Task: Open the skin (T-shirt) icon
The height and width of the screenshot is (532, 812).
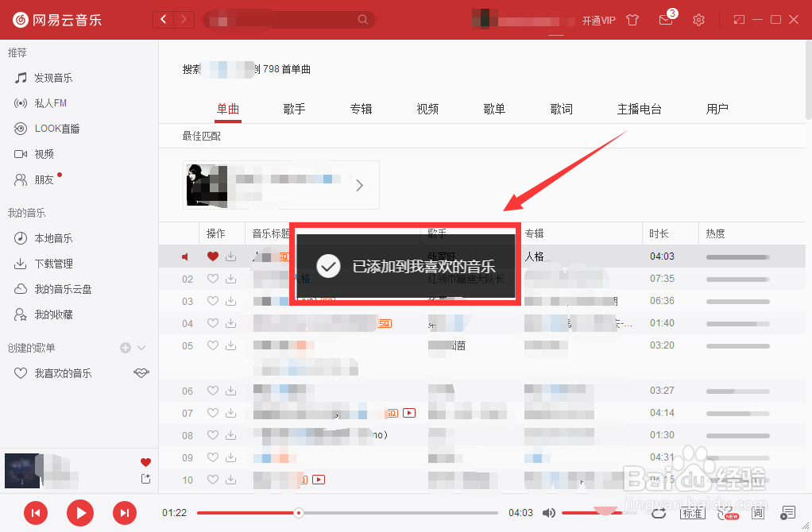Action: [x=632, y=20]
